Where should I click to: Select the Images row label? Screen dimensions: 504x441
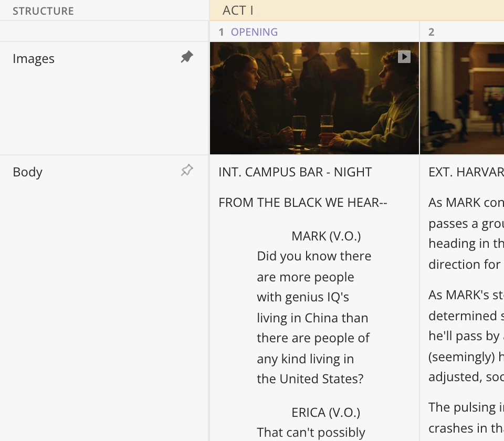[x=34, y=58]
